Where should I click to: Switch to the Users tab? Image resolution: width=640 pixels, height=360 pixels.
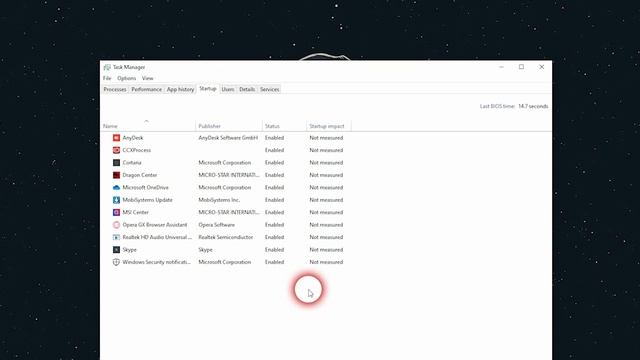point(228,89)
